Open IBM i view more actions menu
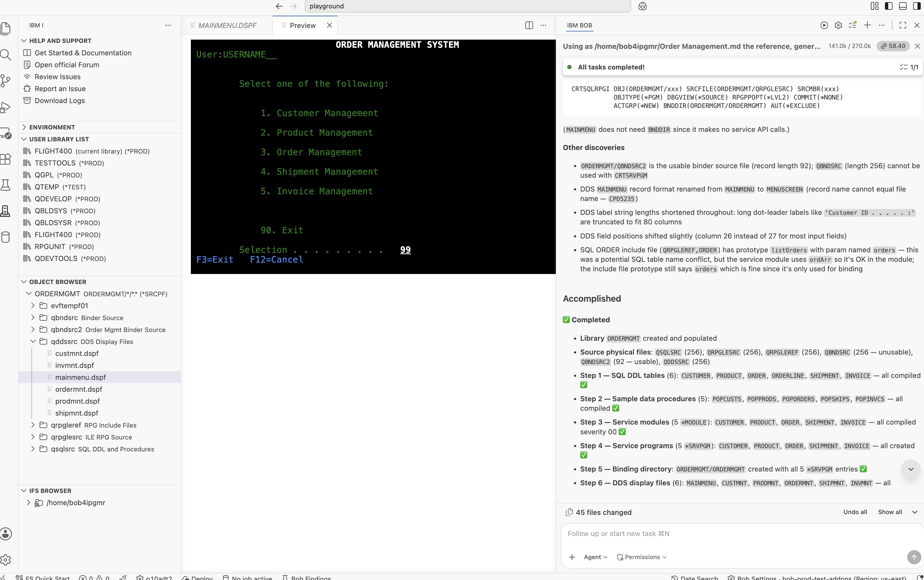The width and height of the screenshot is (924, 580). pos(168,25)
